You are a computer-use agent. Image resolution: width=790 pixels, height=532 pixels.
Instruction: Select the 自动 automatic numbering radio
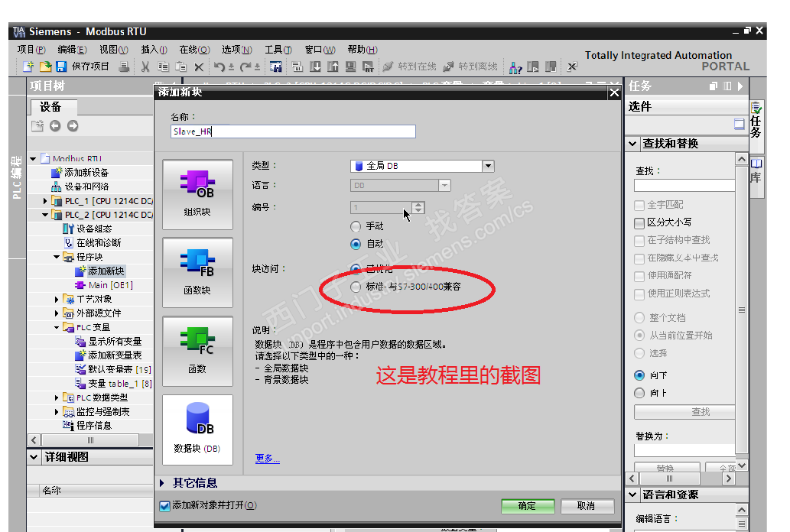[356, 244]
